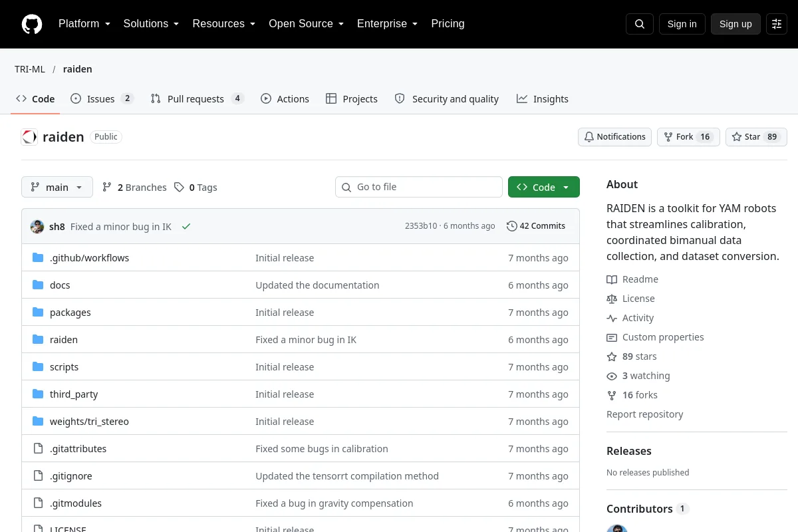This screenshot has height=532, width=798.
Task: Click the License scale icon
Action: tap(612, 299)
